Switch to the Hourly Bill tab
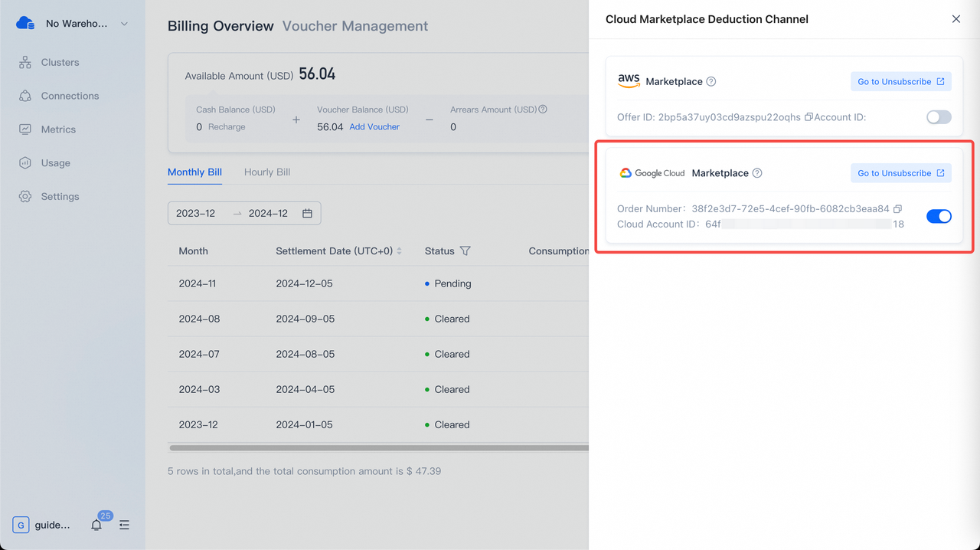The width and height of the screenshot is (980, 550). pos(266,172)
